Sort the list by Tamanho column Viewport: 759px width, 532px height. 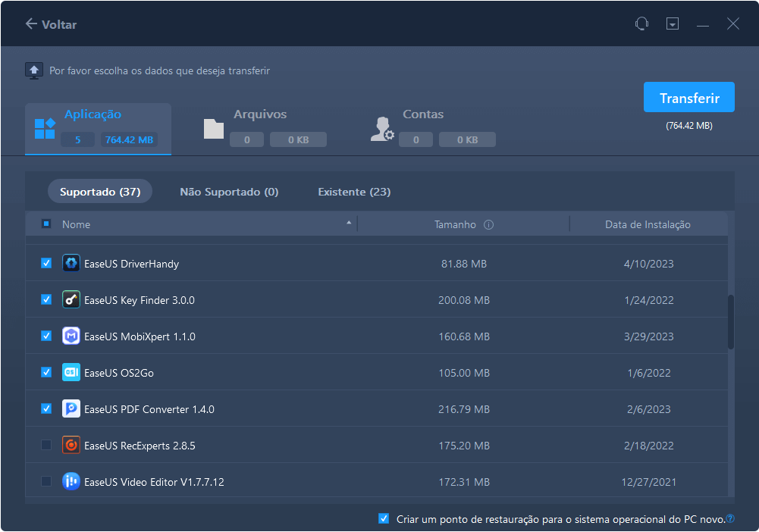(455, 224)
